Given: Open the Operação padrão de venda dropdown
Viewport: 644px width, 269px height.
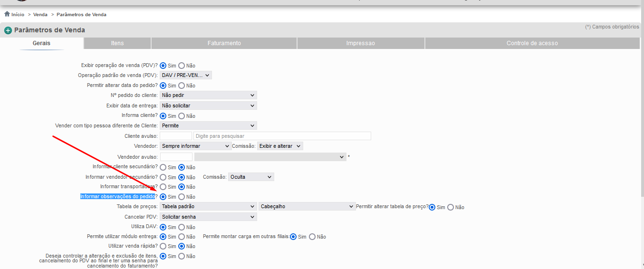Looking at the screenshot, I should (x=186, y=75).
